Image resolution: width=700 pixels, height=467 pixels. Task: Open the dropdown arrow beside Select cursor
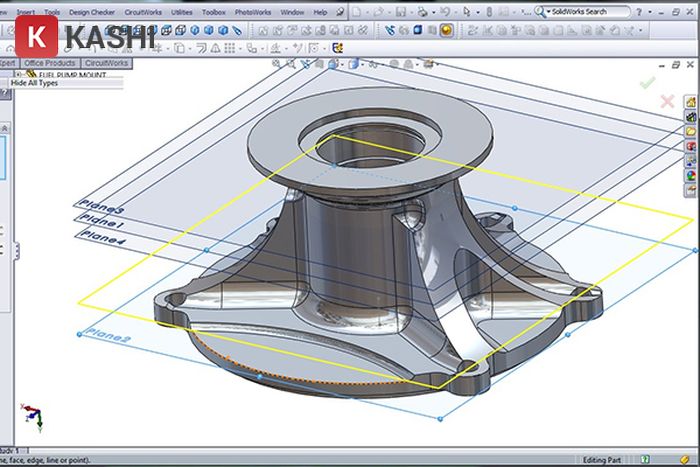[x=478, y=13]
